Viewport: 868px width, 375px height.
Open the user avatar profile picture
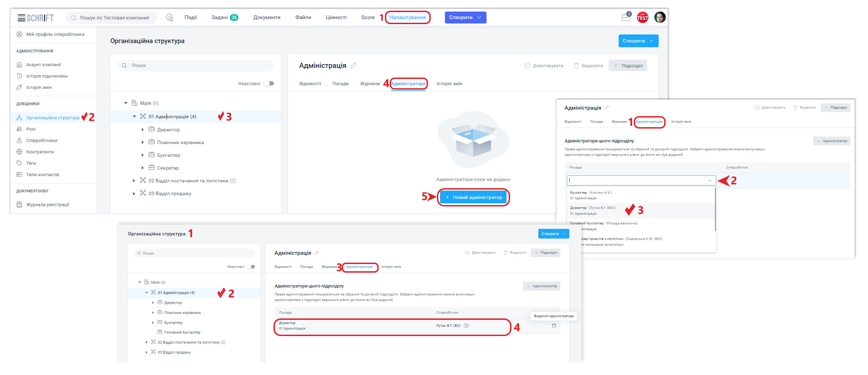point(660,17)
